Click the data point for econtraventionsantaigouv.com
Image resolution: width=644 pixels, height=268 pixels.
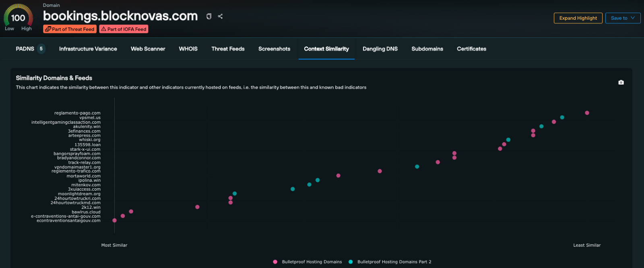115,220
